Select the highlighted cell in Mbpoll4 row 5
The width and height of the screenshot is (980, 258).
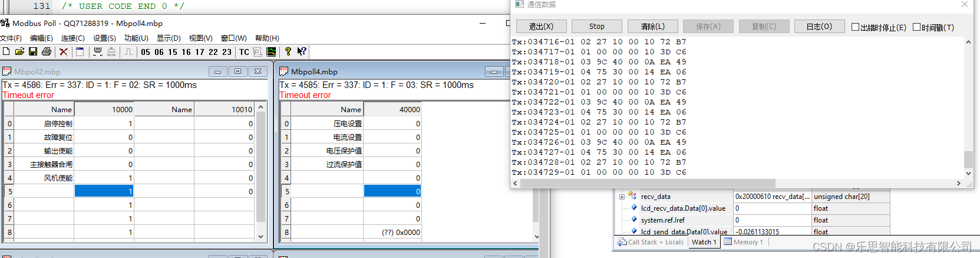[x=393, y=191]
